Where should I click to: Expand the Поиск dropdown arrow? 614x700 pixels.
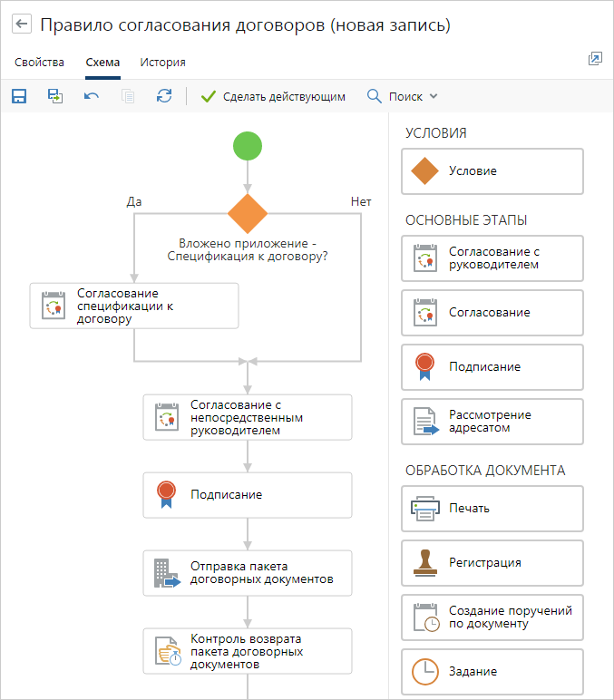pos(434,96)
